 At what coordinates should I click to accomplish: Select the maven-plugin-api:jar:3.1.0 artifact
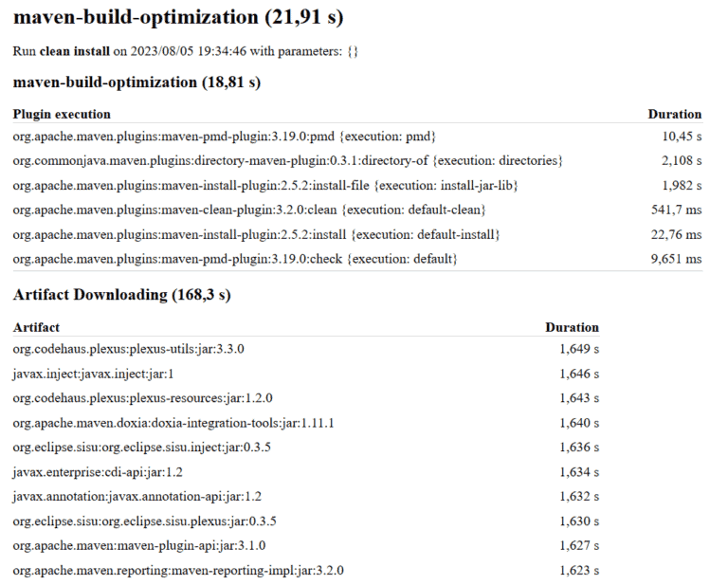[139, 545]
